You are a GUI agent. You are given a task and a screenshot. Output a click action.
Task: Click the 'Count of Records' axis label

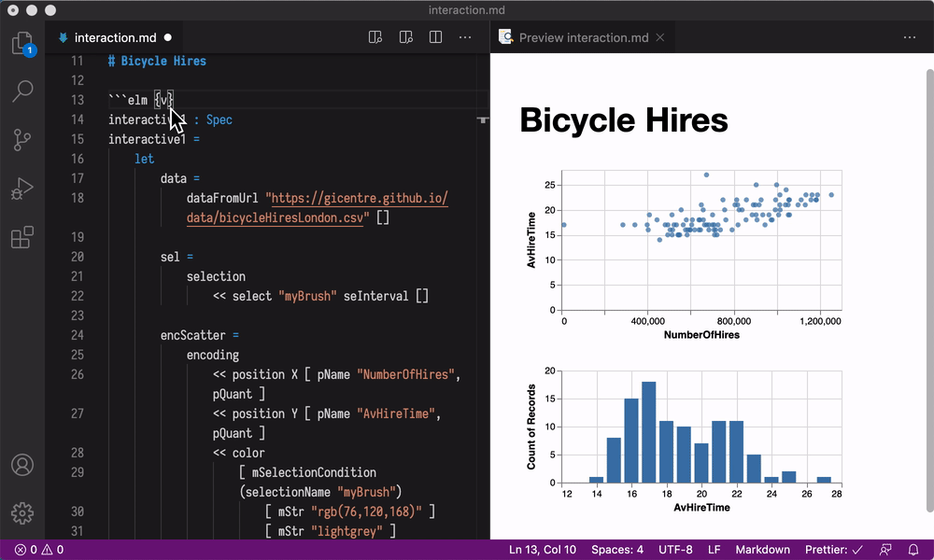[531, 427]
